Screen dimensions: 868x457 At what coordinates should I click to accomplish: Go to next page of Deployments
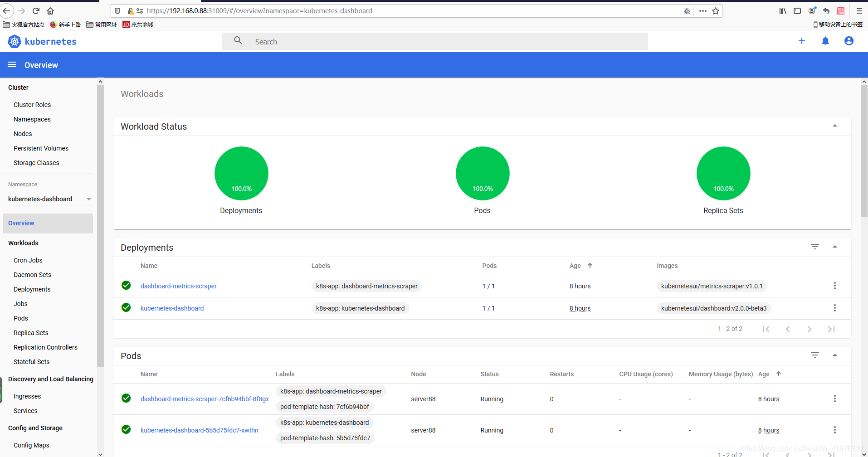809,329
